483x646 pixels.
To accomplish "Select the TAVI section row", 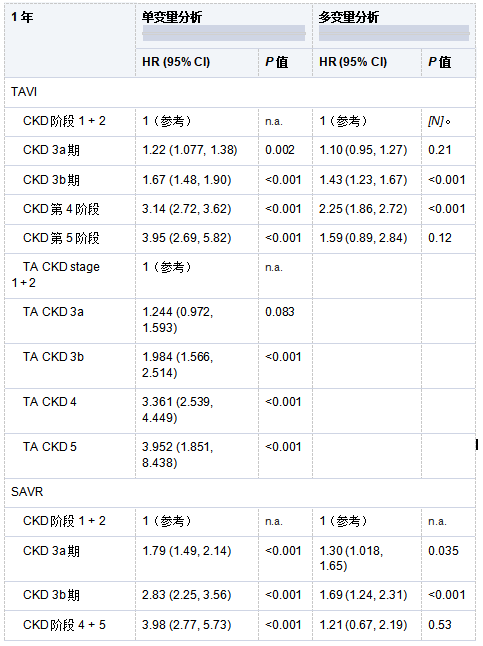I will (240, 92).
